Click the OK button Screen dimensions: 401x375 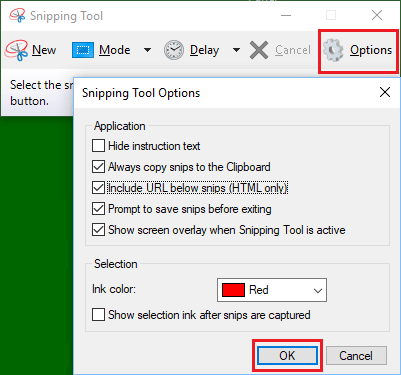[x=287, y=356]
